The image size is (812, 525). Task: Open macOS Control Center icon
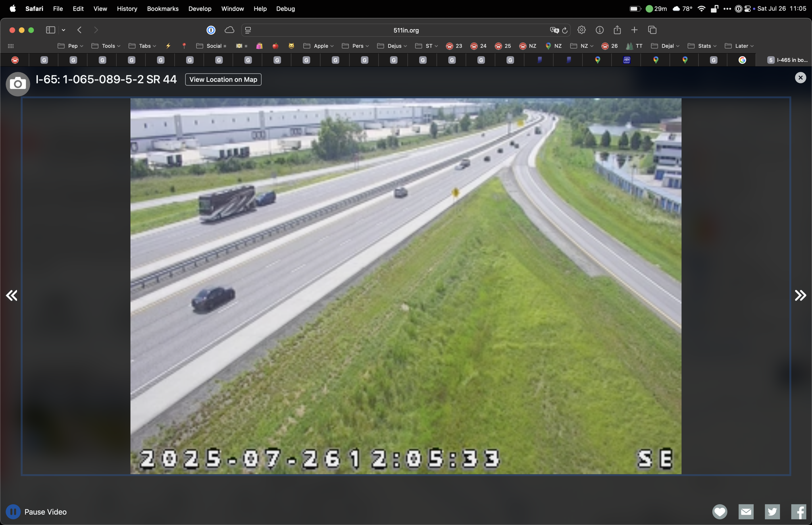point(747,8)
